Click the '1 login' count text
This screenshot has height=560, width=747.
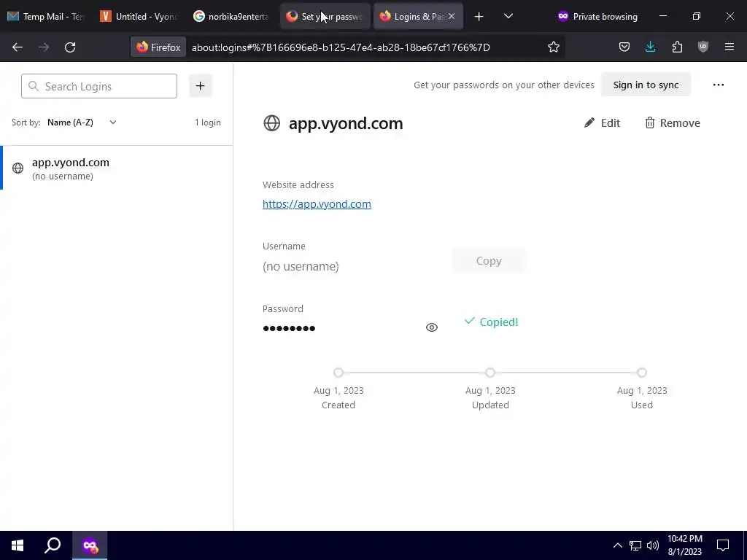click(208, 122)
